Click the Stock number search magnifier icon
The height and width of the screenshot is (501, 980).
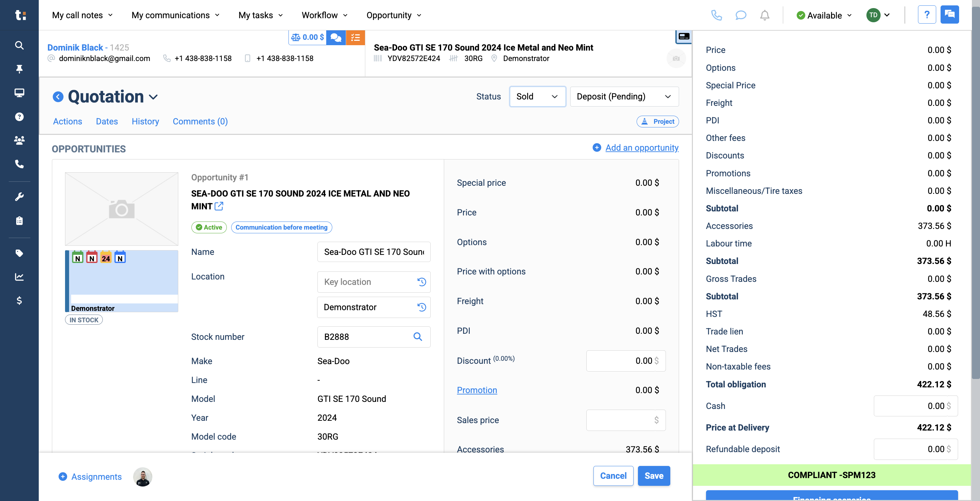418,336
